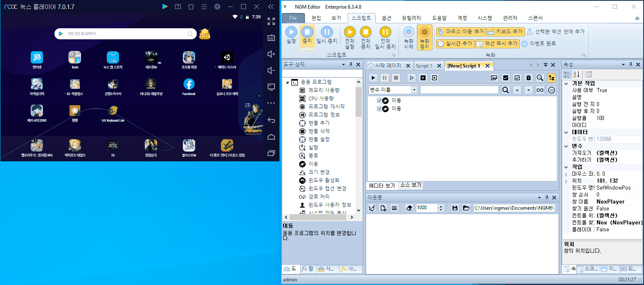644x285 pixels.
Task: Open the File menu
Action: pyautogui.click(x=293, y=18)
